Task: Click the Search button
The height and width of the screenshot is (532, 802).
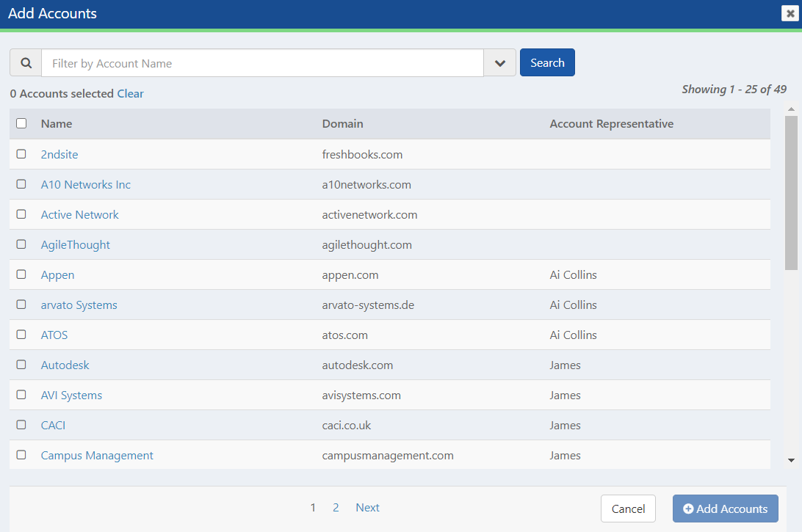Action: click(547, 62)
